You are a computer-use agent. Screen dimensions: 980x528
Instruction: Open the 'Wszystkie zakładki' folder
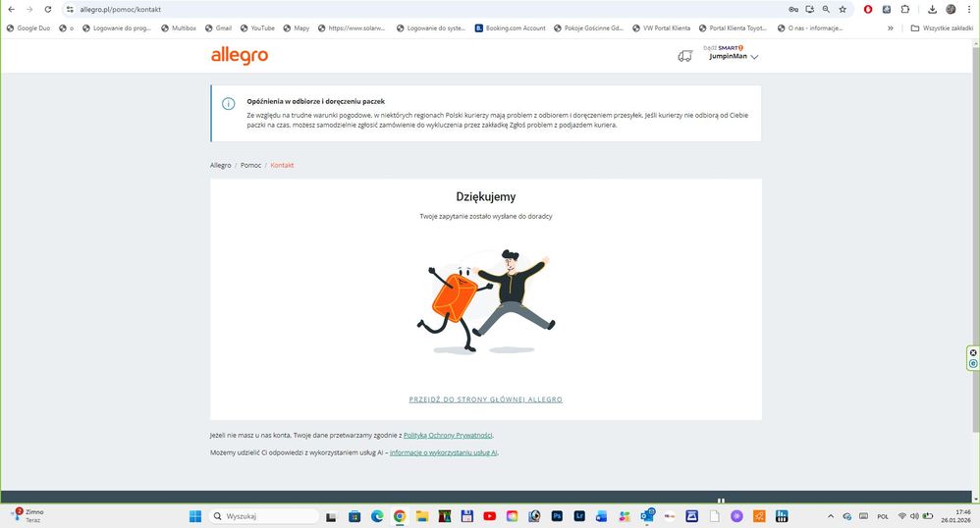tap(942, 28)
